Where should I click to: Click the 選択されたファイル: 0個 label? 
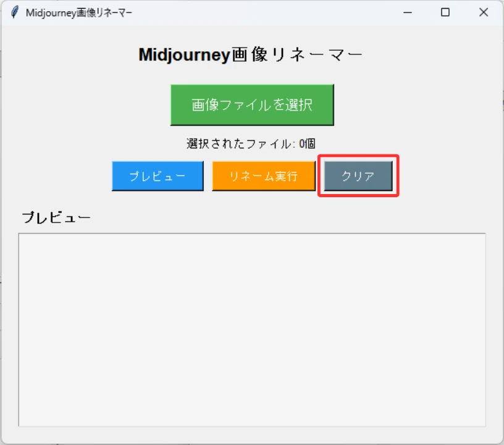click(251, 143)
